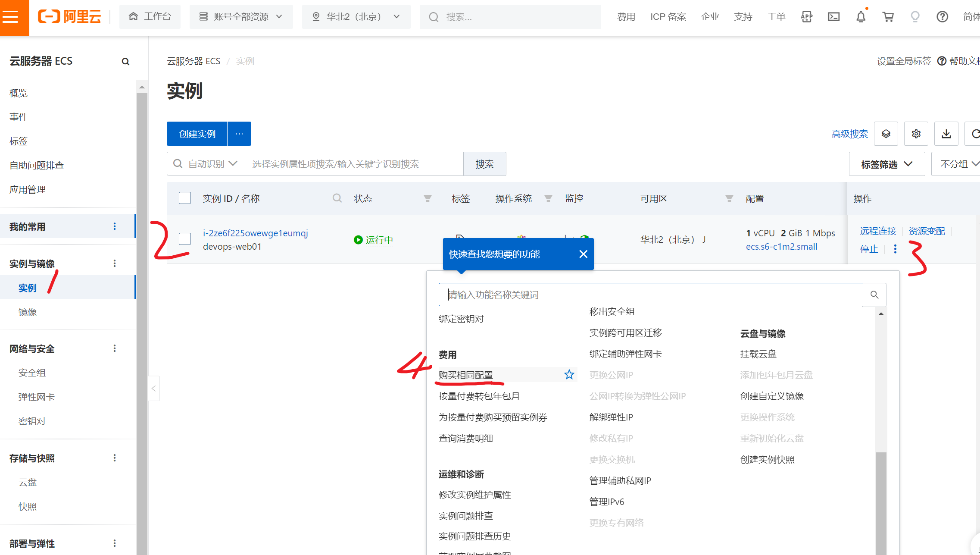Expand the 标签筛选 dropdown

click(x=886, y=164)
